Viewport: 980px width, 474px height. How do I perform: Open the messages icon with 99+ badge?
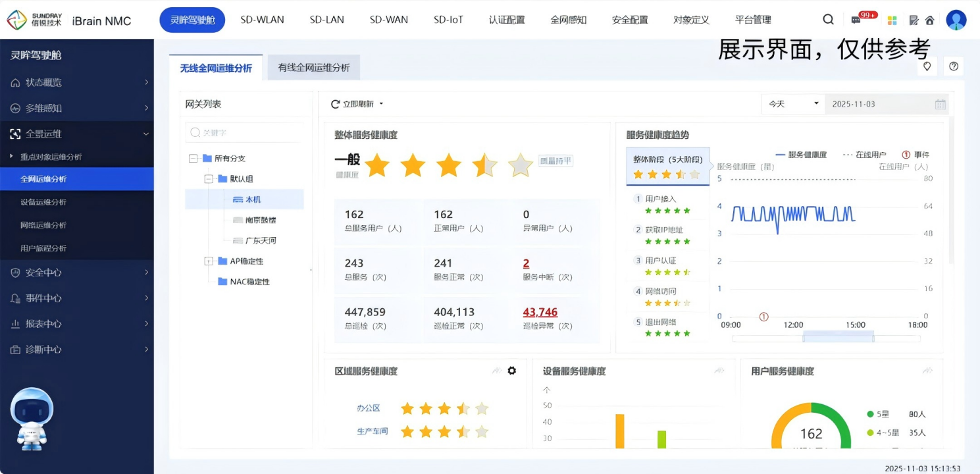click(856, 20)
